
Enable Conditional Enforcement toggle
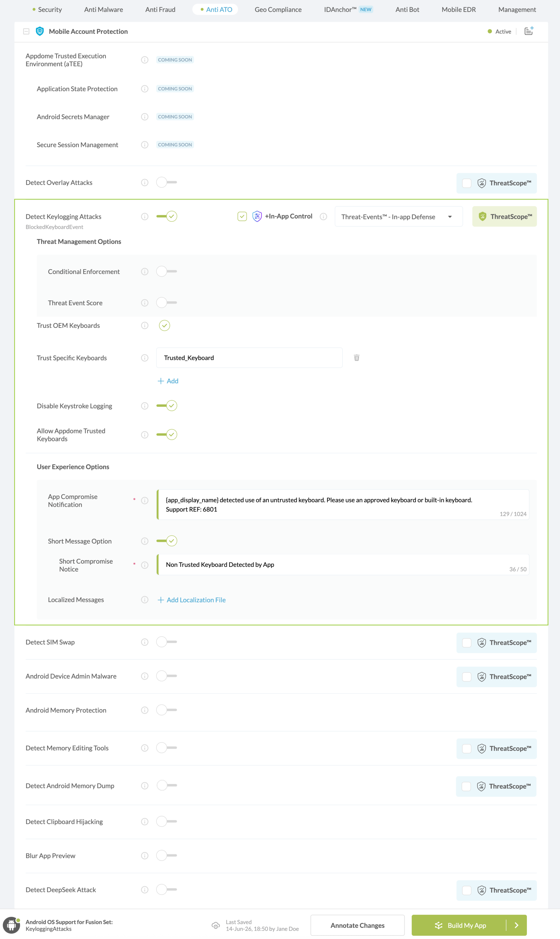pos(167,271)
